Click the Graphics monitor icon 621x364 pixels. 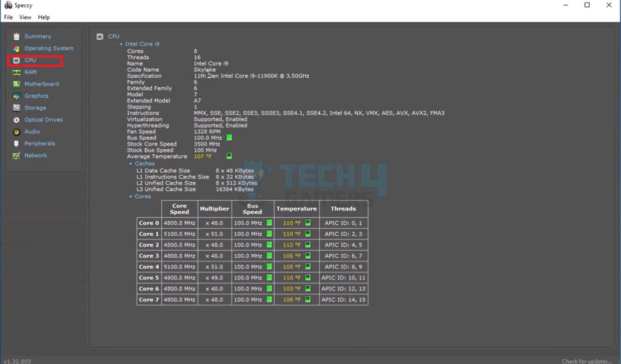pos(17,96)
